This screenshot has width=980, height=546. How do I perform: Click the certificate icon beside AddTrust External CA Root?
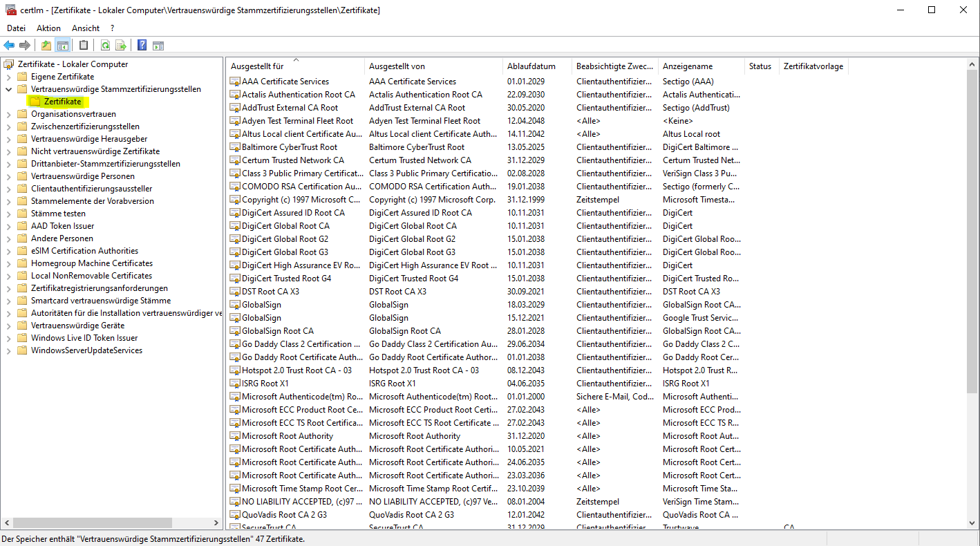point(235,108)
